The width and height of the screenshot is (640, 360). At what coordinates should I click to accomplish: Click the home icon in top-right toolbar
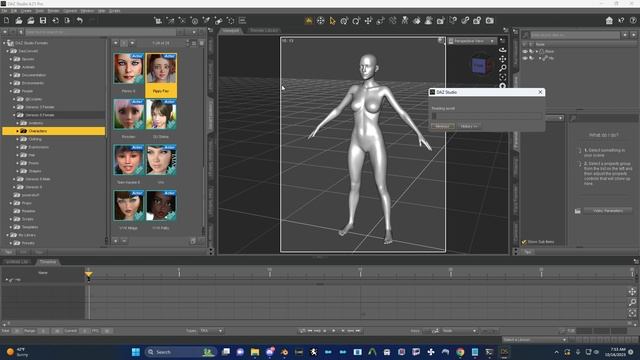(609, 20)
